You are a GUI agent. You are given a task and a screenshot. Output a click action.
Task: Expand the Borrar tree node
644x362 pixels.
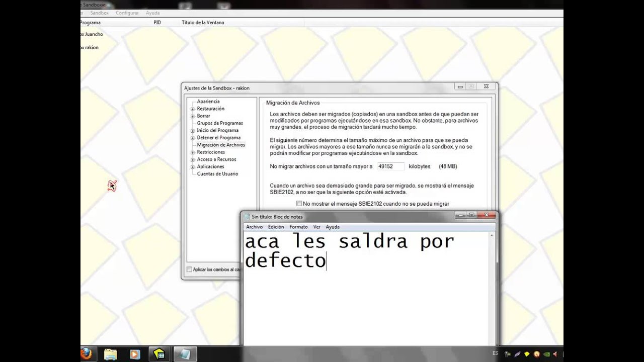pyautogui.click(x=193, y=116)
